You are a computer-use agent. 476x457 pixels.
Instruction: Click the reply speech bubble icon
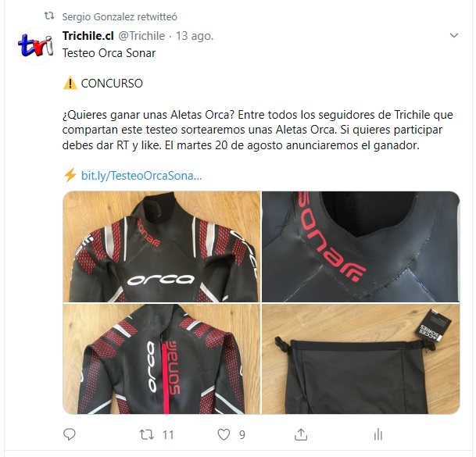coord(70,434)
